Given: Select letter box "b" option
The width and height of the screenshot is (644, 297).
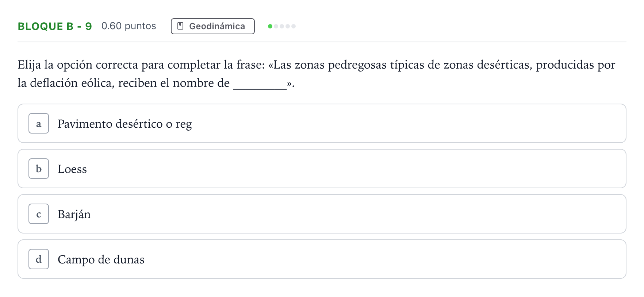Looking at the screenshot, I should 39,169.
